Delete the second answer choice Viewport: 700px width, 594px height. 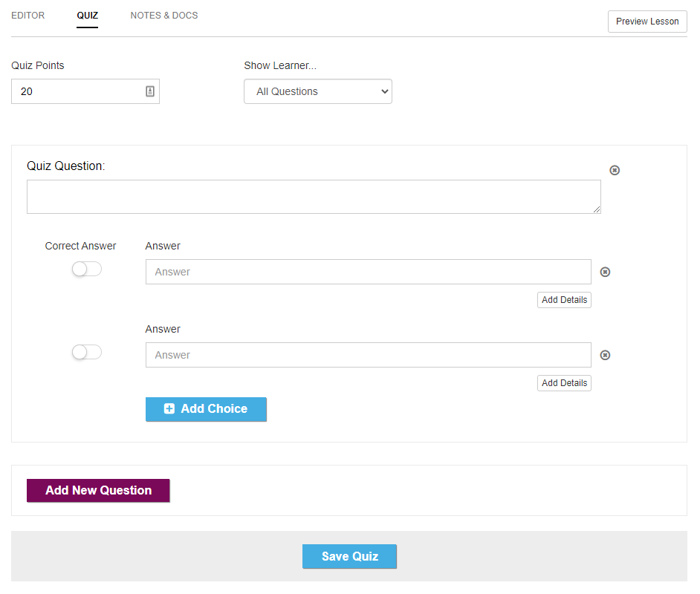(x=605, y=355)
